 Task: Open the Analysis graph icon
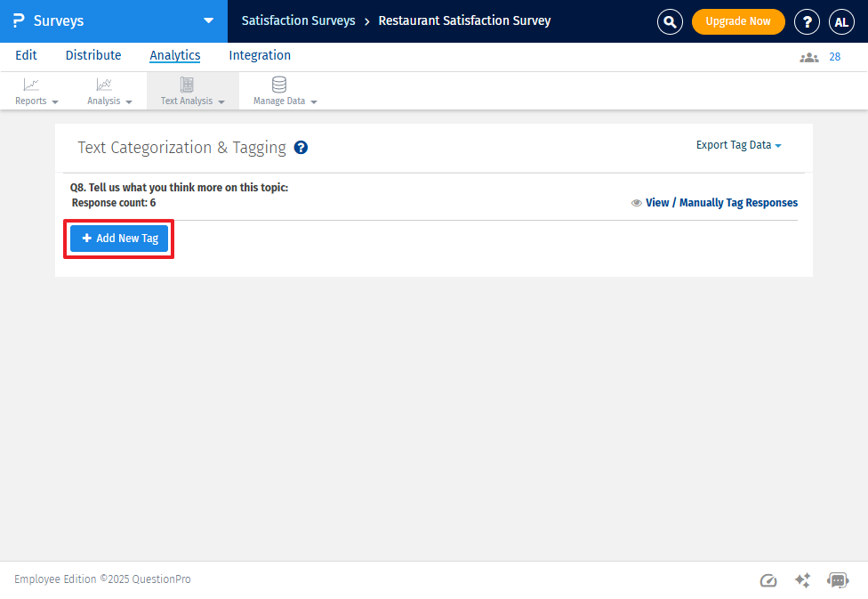point(104,85)
